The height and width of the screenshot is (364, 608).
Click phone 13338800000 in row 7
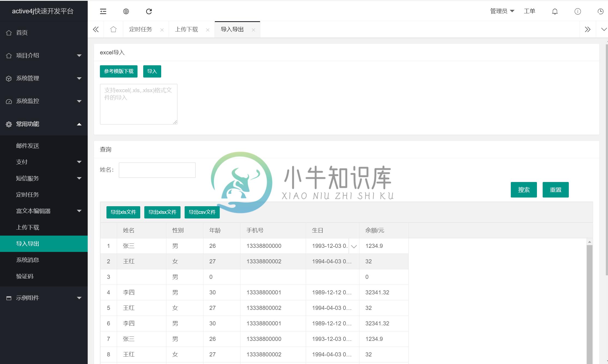(273, 339)
